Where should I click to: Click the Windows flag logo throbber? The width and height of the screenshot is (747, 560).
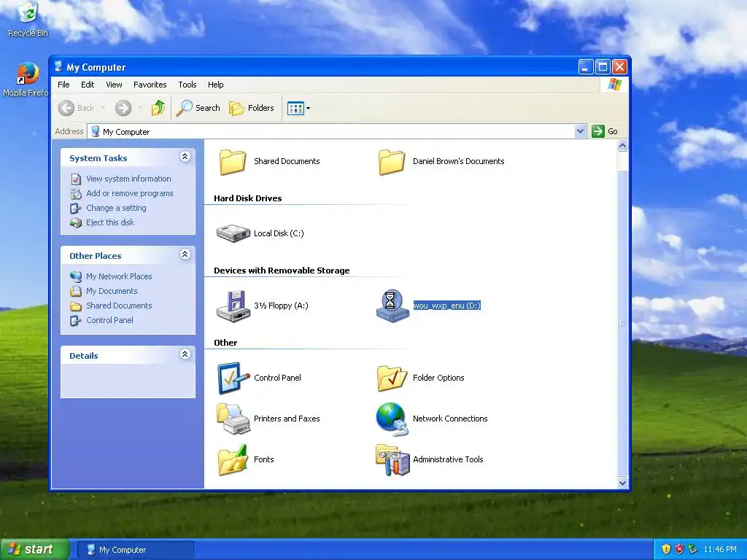614,85
